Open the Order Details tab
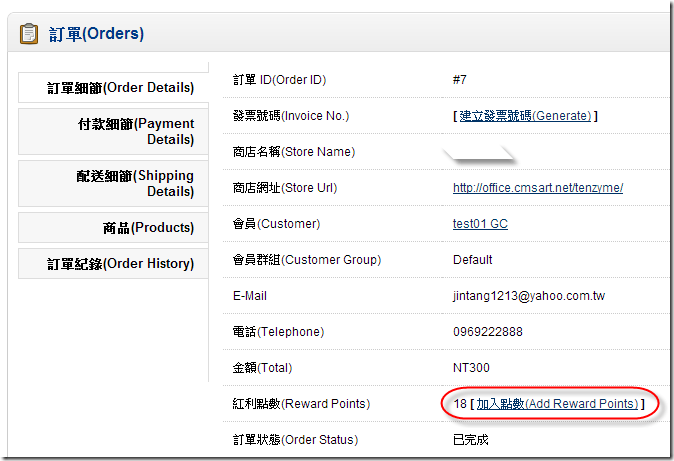The width and height of the screenshot is (674, 461). click(x=113, y=88)
